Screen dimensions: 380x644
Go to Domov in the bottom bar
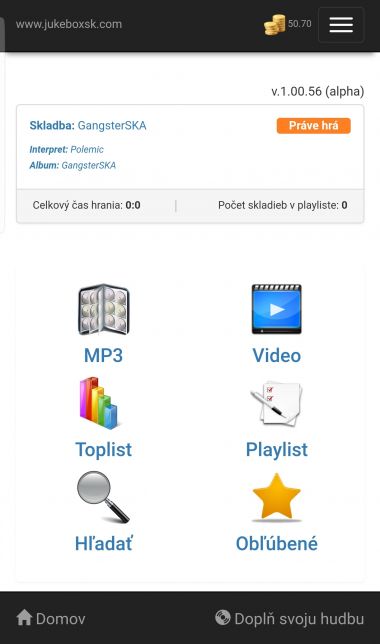tap(51, 618)
